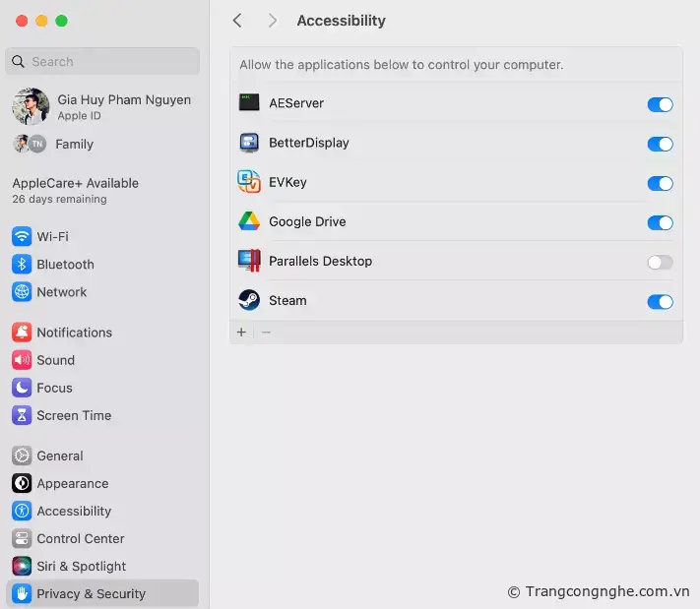Click the Focus moon icon
This screenshot has height=609, width=700.
tap(22, 388)
